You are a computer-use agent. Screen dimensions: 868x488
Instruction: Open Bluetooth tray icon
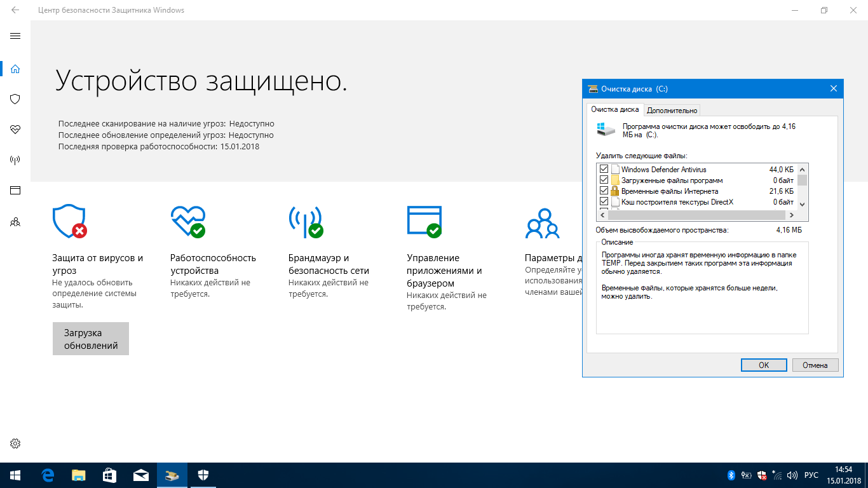[x=731, y=475]
